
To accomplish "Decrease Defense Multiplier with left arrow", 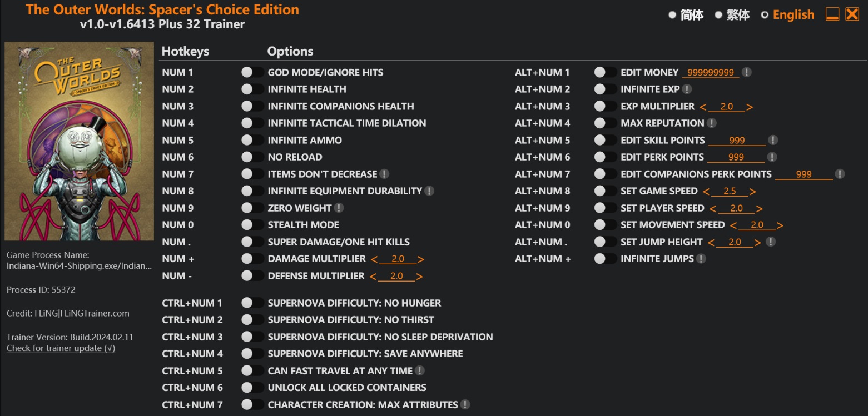I will point(373,277).
